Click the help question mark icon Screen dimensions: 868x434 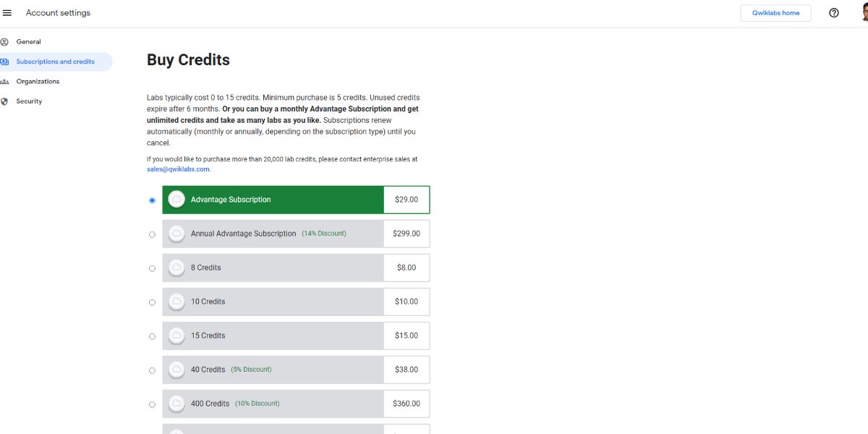[834, 13]
